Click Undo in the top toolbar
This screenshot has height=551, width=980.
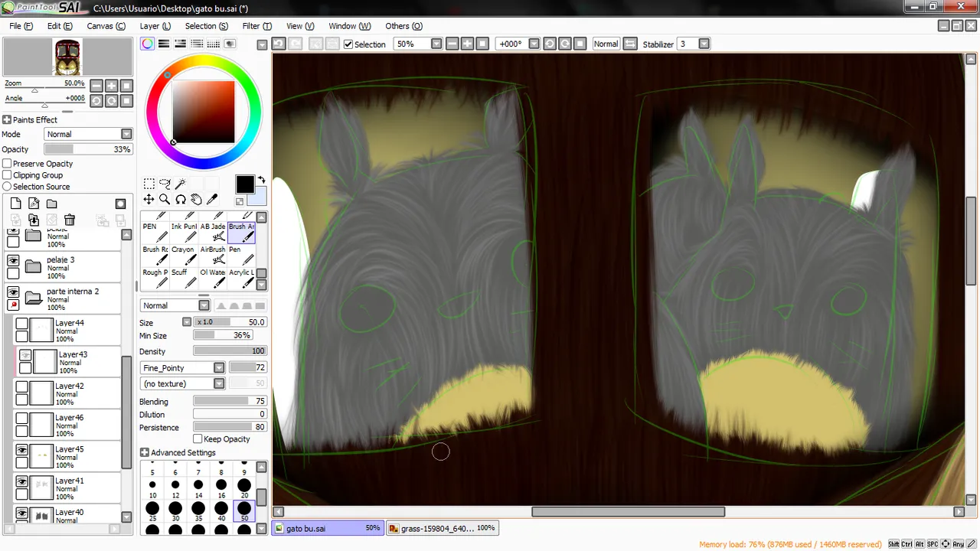click(x=279, y=44)
